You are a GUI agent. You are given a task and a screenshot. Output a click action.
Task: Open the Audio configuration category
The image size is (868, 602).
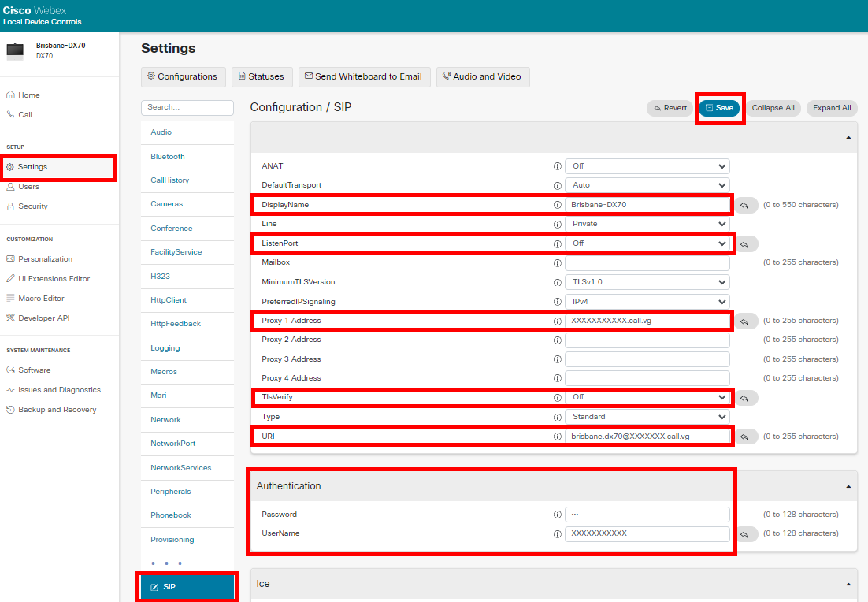187,132
